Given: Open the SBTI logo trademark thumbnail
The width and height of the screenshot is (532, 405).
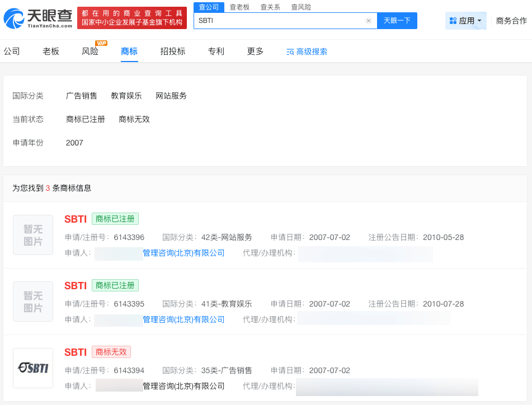Looking at the screenshot, I should 33,368.
